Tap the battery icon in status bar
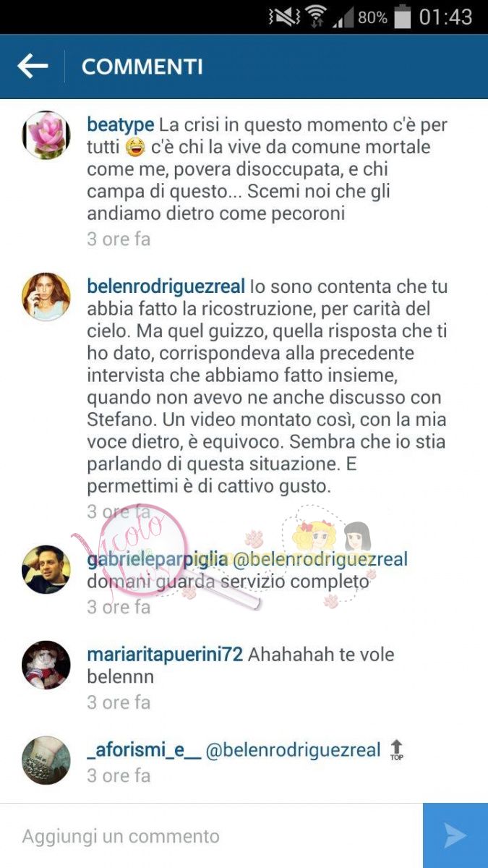The image size is (488, 868). pos(403,17)
